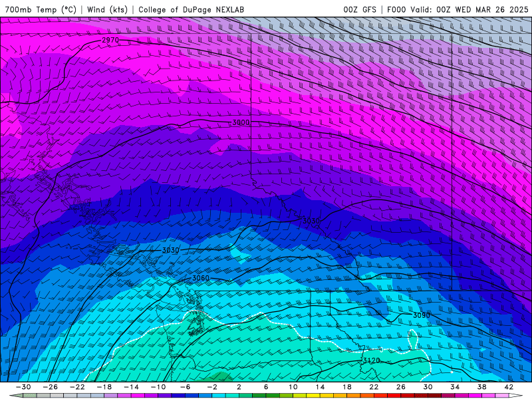This screenshot has height=399, width=532.
Task: Click the 14 colorbar tick label
Action: coord(320,387)
